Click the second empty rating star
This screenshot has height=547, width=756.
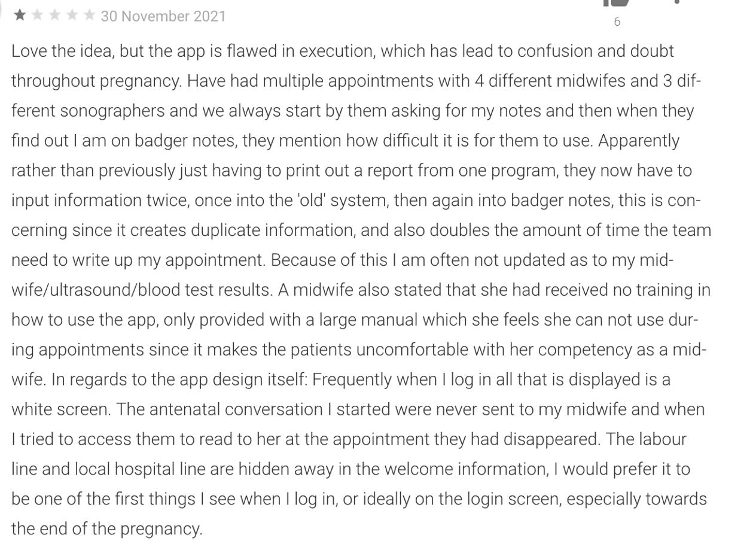click(x=37, y=16)
